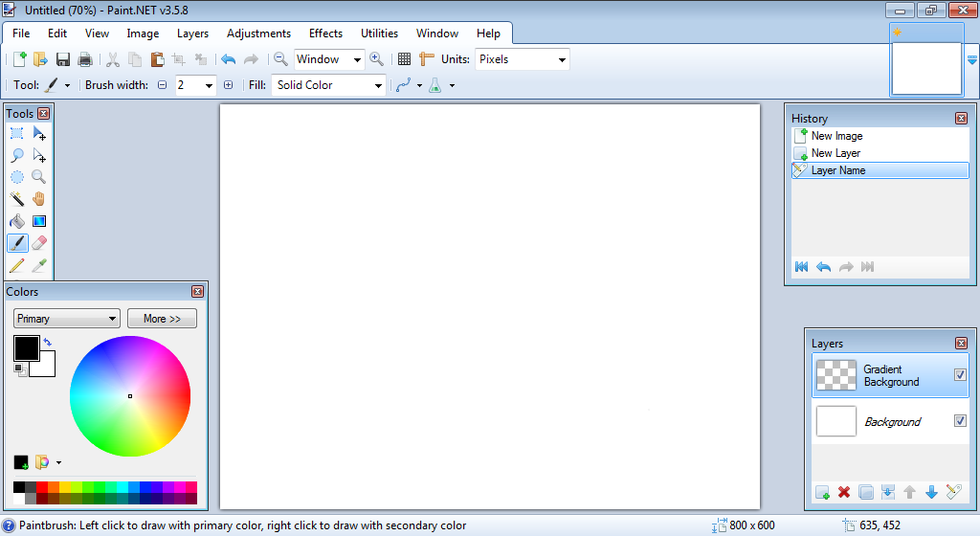
Task: Open the antialiasing mode dropdown arrow
Action: click(419, 85)
